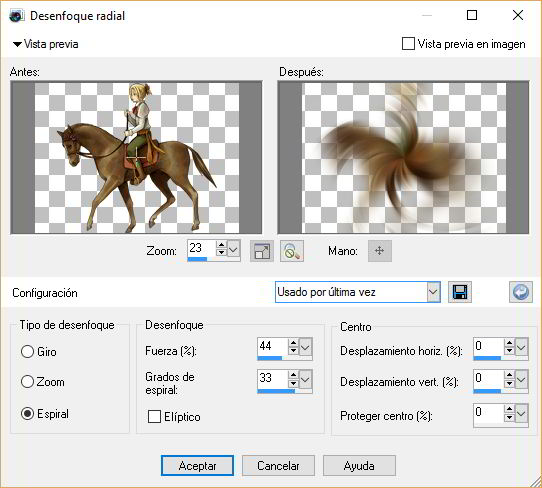
Task: Open the Fuerza (%) slider dropdown
Action: click(x=305, y=347)
